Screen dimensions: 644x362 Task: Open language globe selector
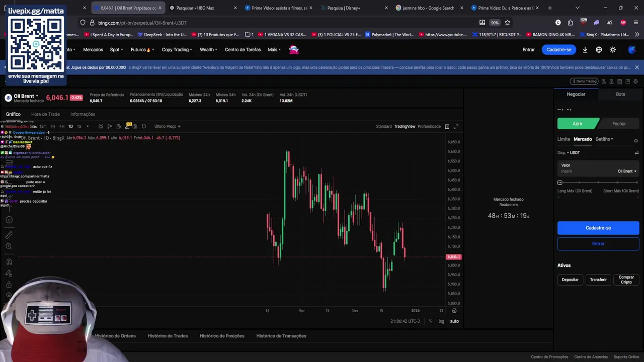click(x=599, y=50)
